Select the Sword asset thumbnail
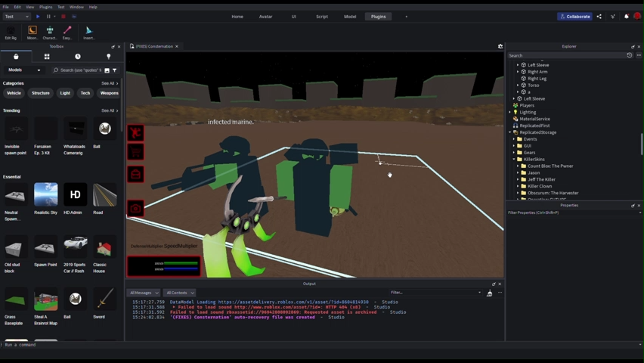Image resolution: width=644 pixels, height=363 pixels. [105, 299]
